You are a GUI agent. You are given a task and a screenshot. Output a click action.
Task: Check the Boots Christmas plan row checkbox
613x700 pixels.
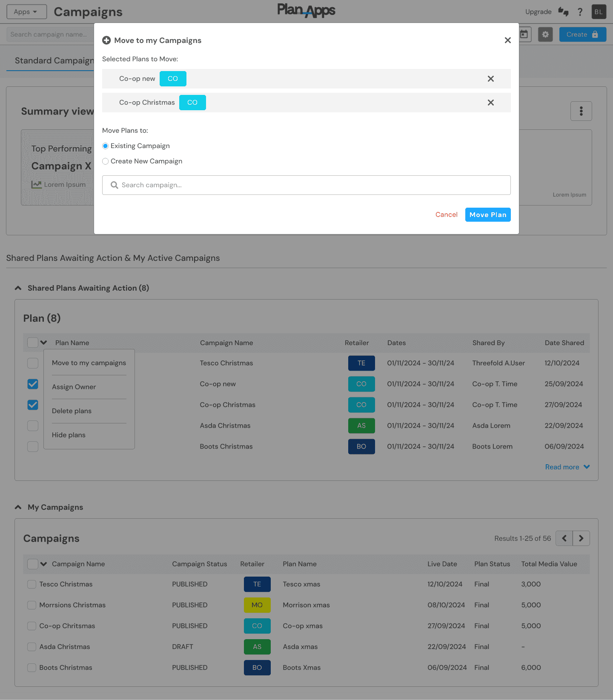[33, 446]
